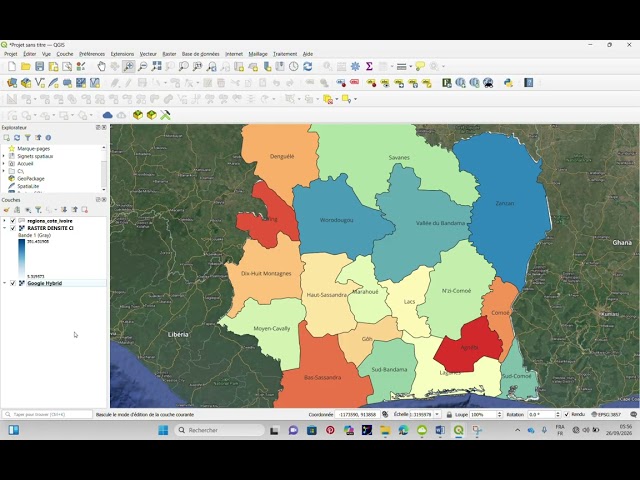Open the Traitement menu
Image resolution: width=640 pixels, height=480 pixels.
[285, 54]
